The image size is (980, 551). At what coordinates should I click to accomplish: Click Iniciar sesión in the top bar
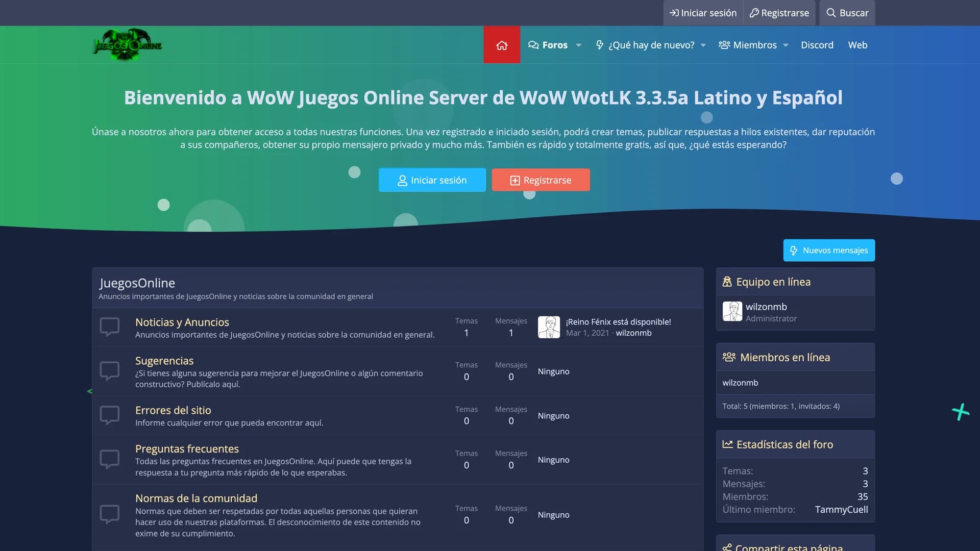coord(703,13)
